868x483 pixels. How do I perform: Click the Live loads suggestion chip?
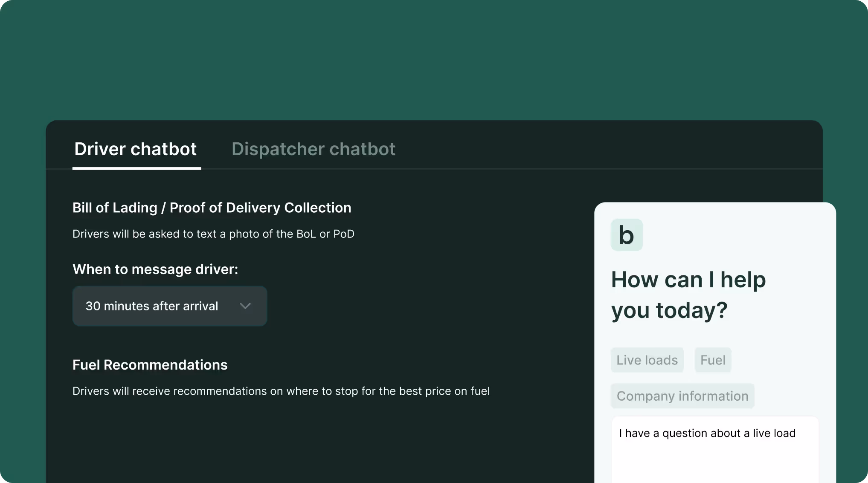[647, 360]
